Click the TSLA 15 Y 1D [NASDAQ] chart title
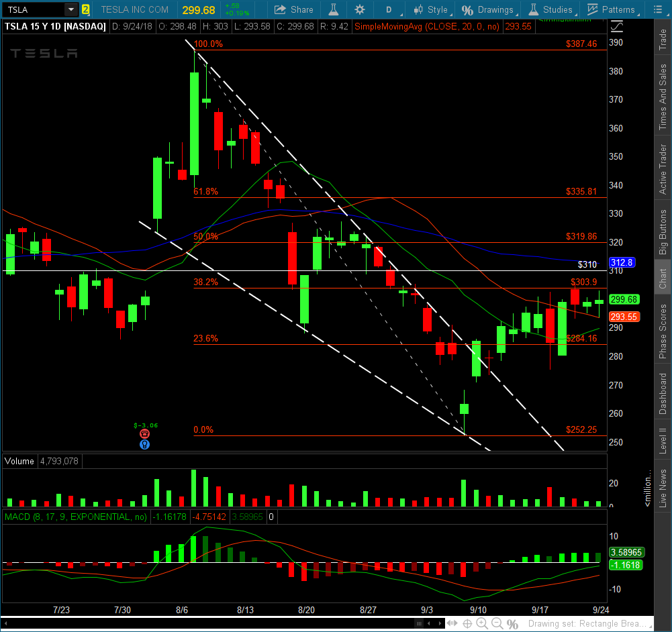This screenshot has height=632, width=672. point(55,27)
